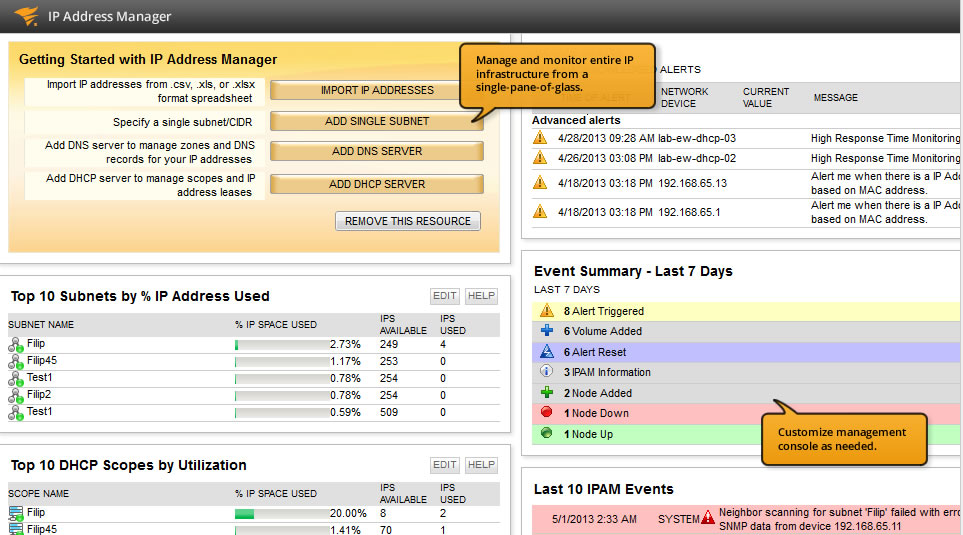Viewport: 963px width, 535px height.
Task: Click ADD DHCP SERVER button
Action: pyautogui.click(x=376, y=184)
